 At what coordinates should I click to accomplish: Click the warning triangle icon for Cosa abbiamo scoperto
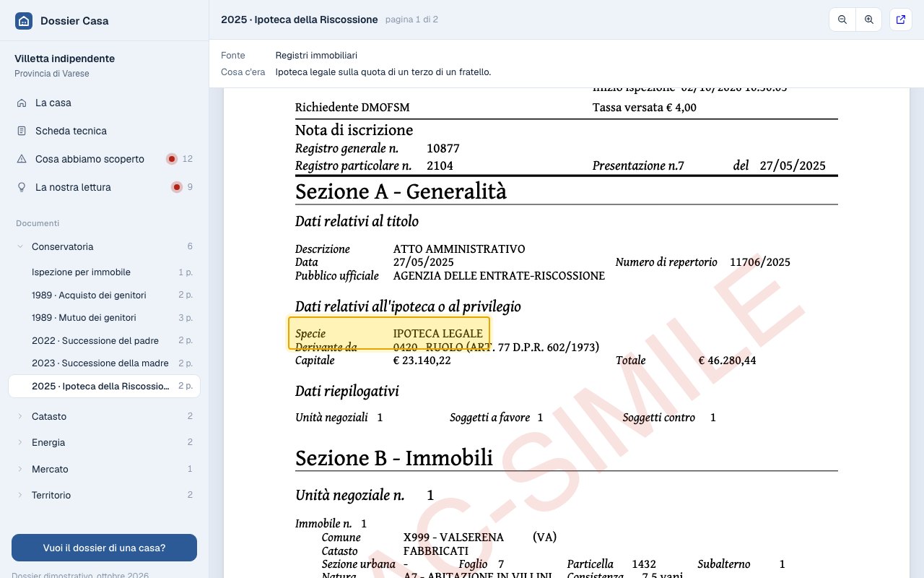pyautogui.click(x=22, y=159)
